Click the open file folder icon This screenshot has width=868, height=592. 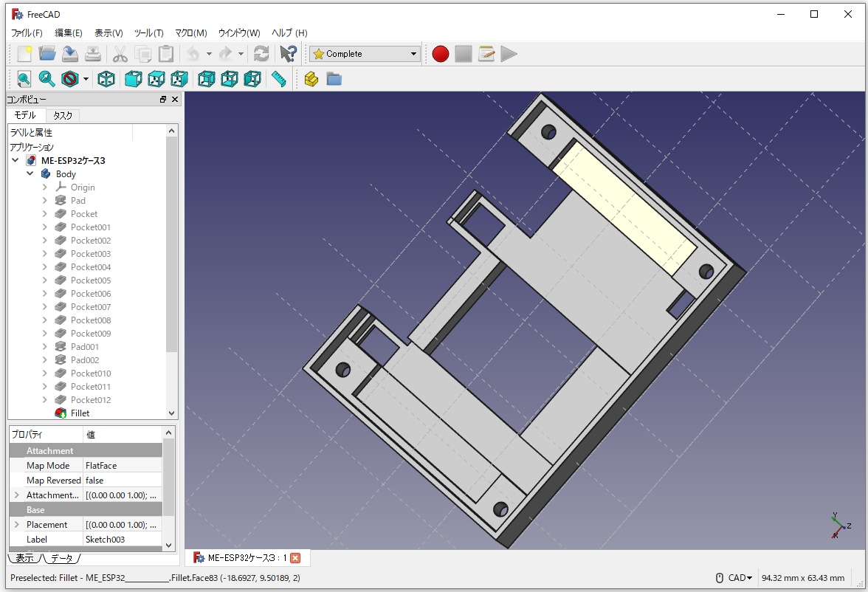point(47,54)
